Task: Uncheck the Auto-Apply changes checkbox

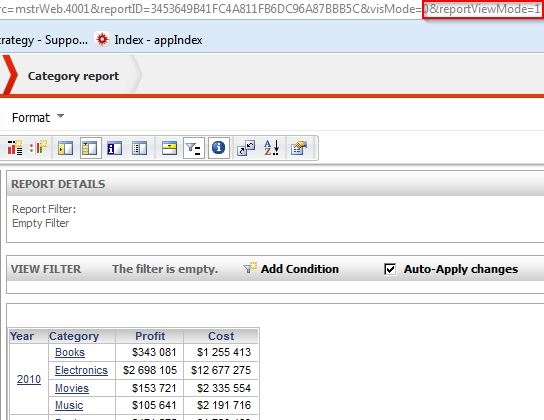Action: coord(390,269)
